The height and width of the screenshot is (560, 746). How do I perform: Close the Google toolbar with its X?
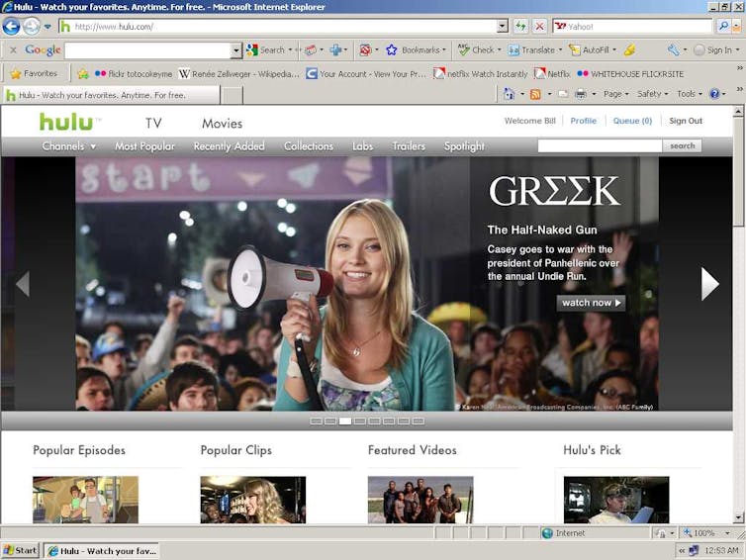tap(13, 49)
